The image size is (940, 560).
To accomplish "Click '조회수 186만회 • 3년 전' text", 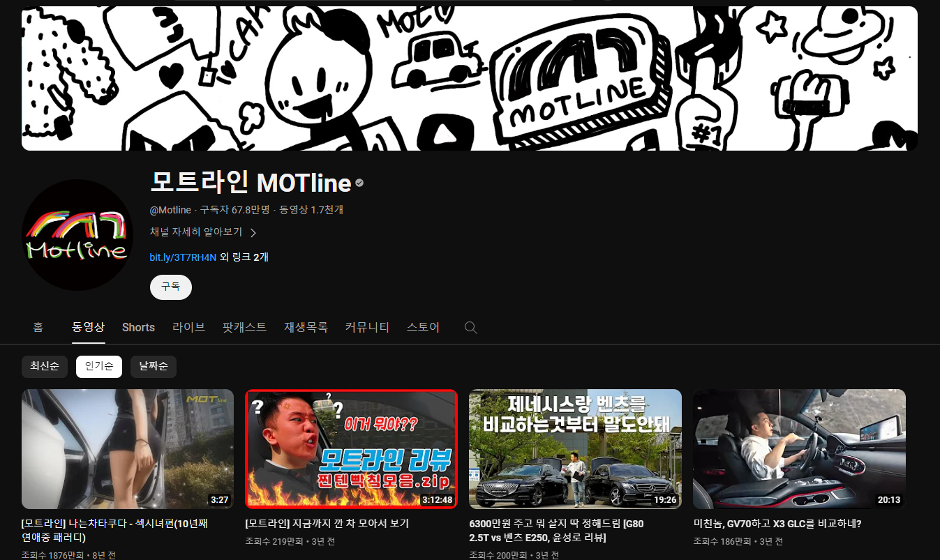I will [738, 541].
